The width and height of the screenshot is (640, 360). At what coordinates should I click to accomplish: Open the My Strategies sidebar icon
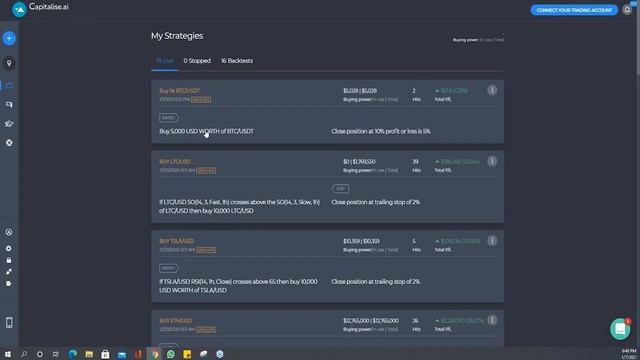pos(9,85)
